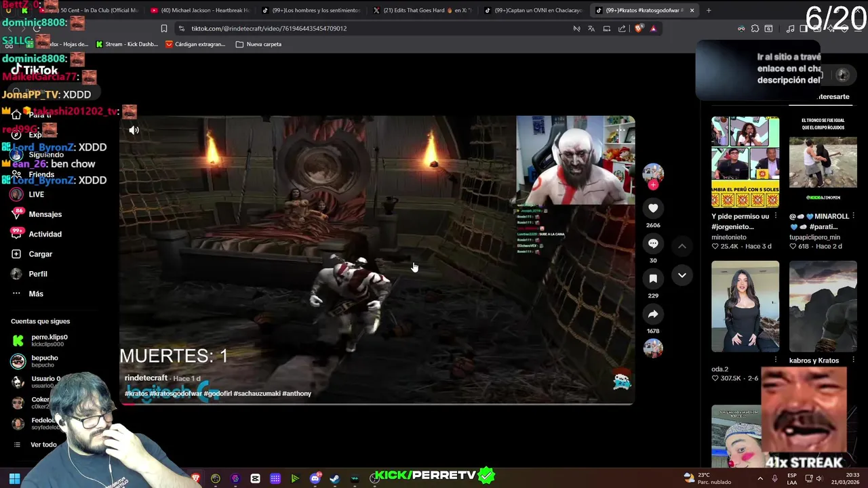
Task: Switch to Captan un OVNI en Chaclacayo tab
Action: (x=533, y=10)
